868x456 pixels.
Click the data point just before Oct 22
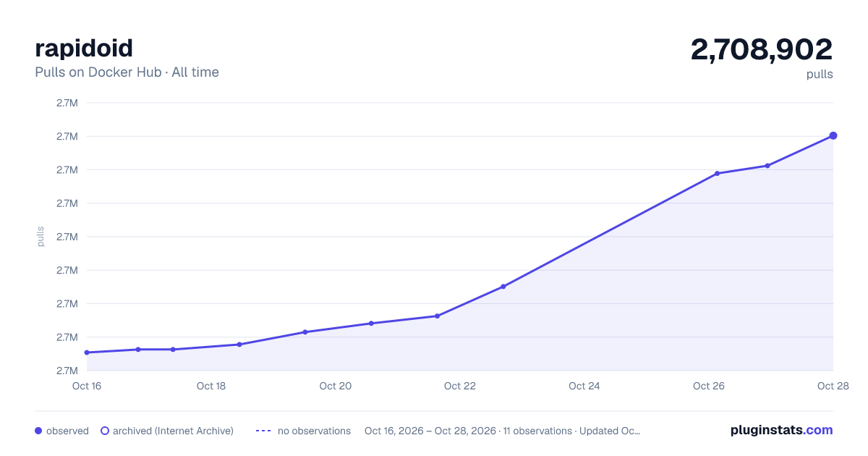click(x=438, y=316)
